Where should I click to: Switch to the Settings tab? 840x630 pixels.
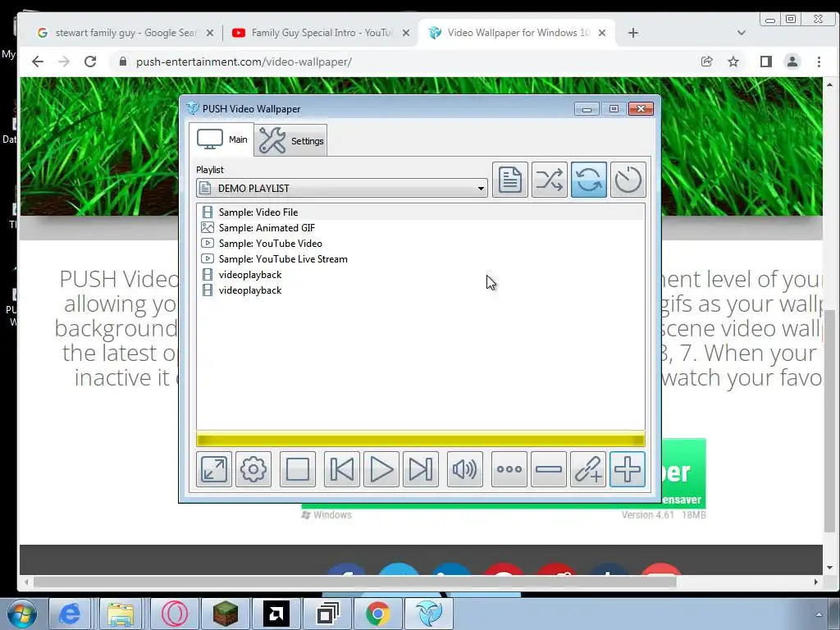[x=291, y=140]
